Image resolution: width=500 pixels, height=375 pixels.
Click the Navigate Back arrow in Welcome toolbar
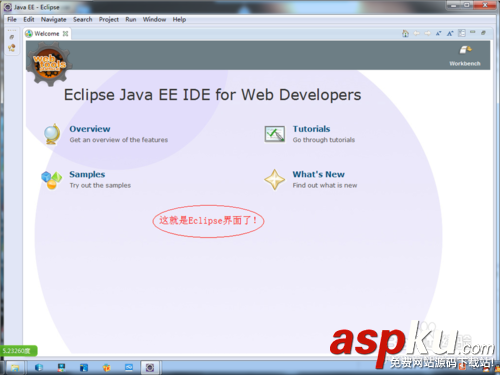click(417, 33)
